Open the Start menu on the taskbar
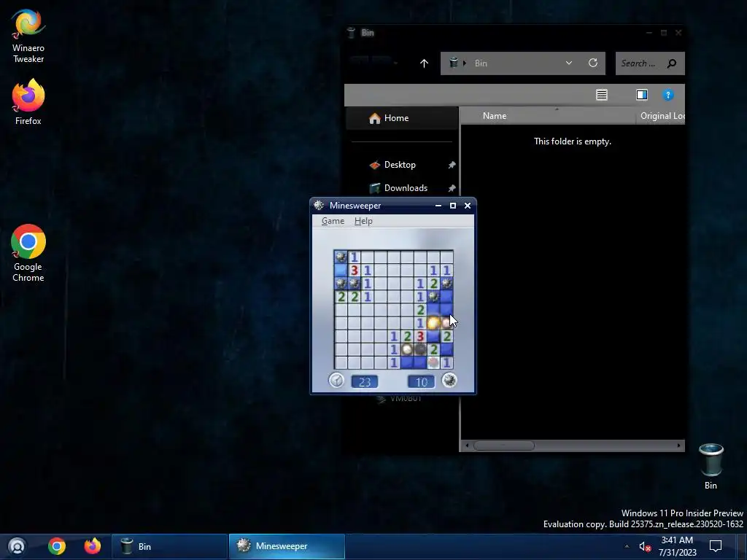This screenshot has width=747, height=560. pos(18,546)
